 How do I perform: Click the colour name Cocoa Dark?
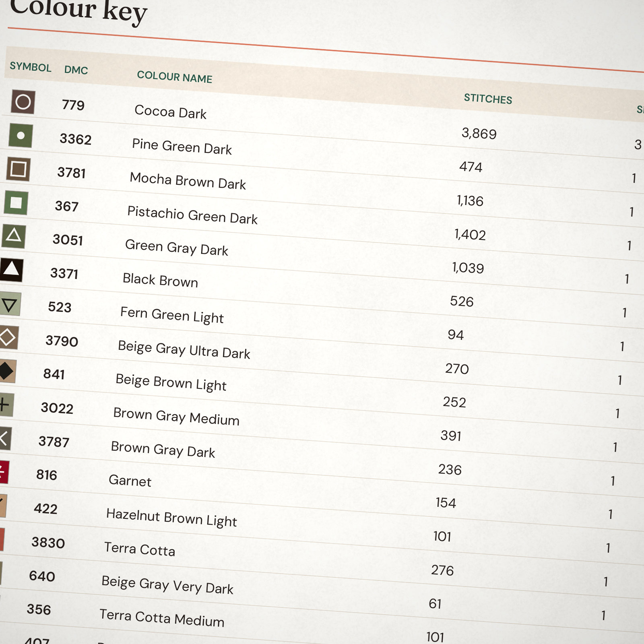[x=171, y=112]
